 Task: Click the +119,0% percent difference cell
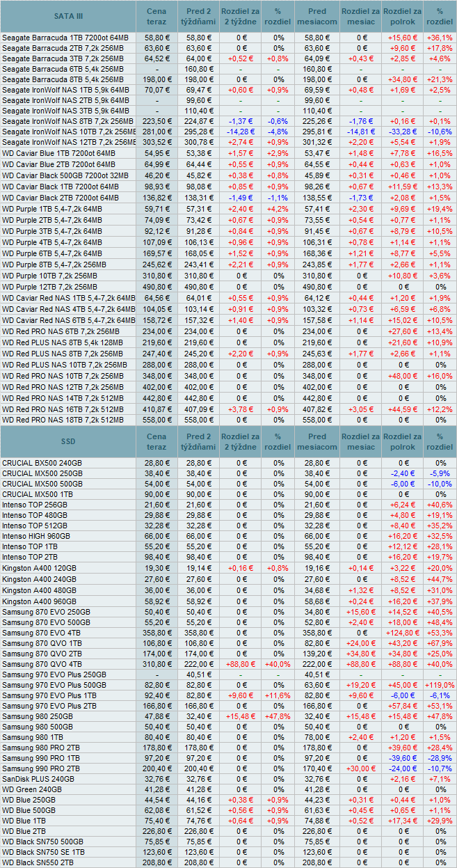(x=439, y=685)
